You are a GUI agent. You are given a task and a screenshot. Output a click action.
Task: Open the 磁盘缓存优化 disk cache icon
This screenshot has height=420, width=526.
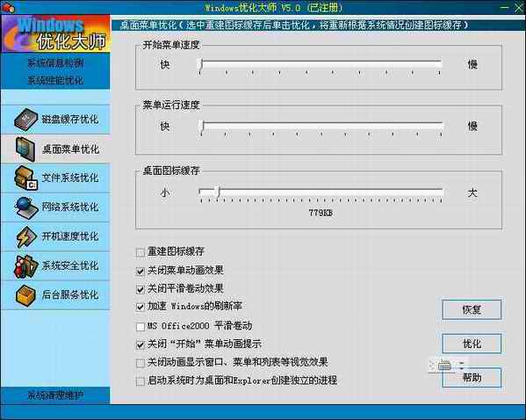tap(25, 119)
